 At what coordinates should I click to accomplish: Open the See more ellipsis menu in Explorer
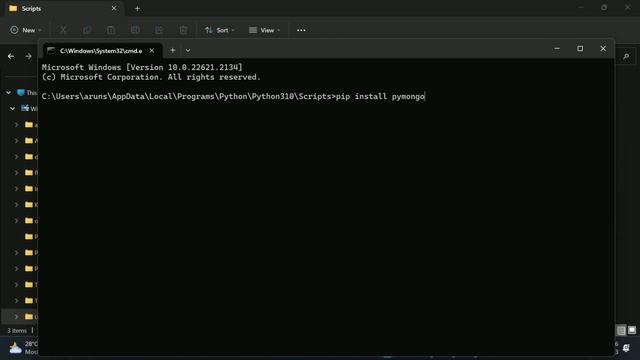point(301,30)
